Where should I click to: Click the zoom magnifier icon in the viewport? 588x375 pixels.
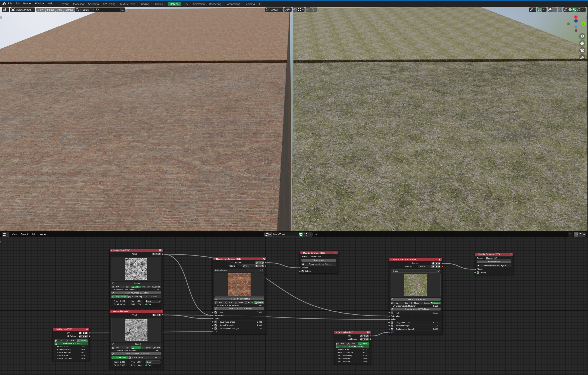[582, 36]
